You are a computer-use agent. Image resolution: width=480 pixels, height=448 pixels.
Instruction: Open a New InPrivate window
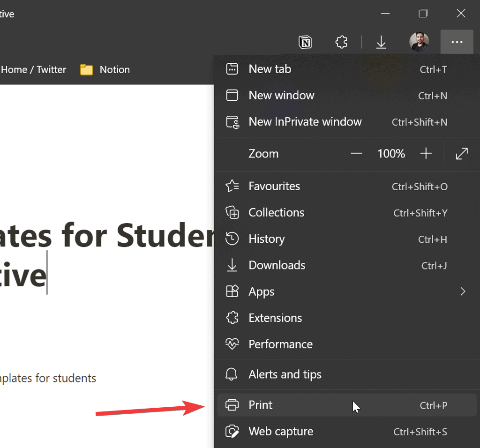coord(305,122)
